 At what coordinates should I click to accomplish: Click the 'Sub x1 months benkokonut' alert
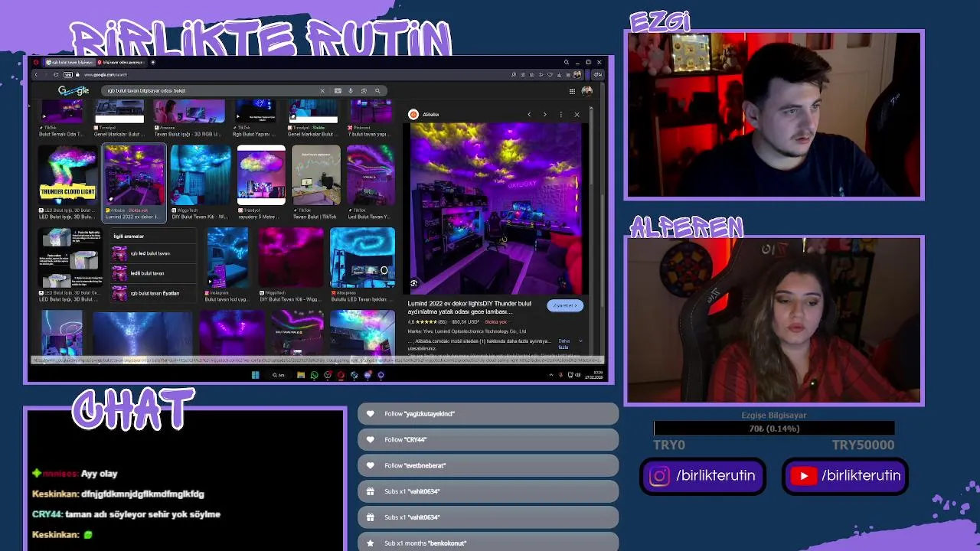(x=488, y=543)
